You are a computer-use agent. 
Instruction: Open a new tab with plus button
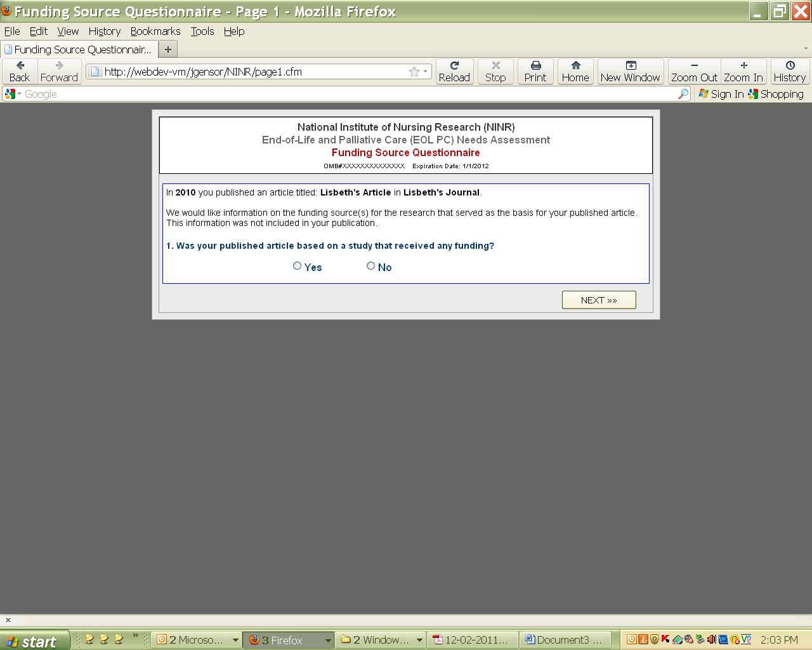tap(168, 50)
